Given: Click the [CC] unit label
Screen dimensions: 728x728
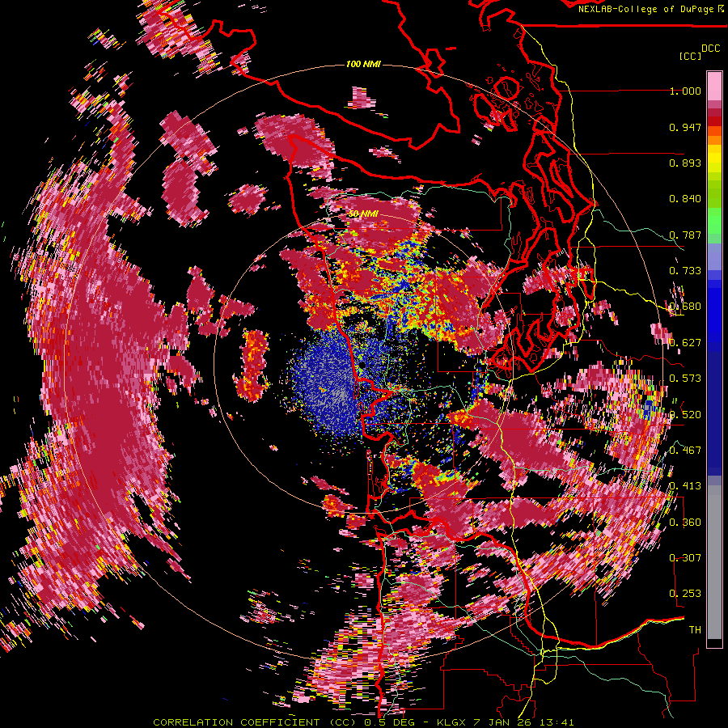Looking at the screenshot, I should click(691, 56).
